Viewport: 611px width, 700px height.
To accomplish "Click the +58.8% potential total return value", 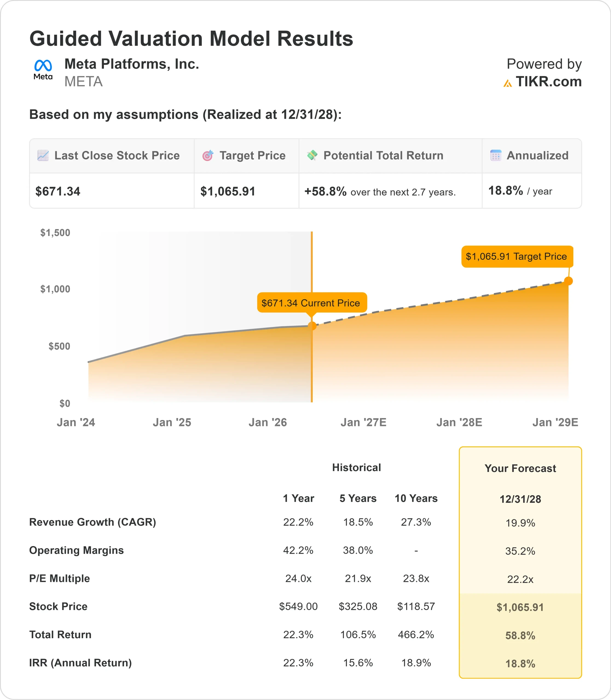I will [x=325, y=191].
